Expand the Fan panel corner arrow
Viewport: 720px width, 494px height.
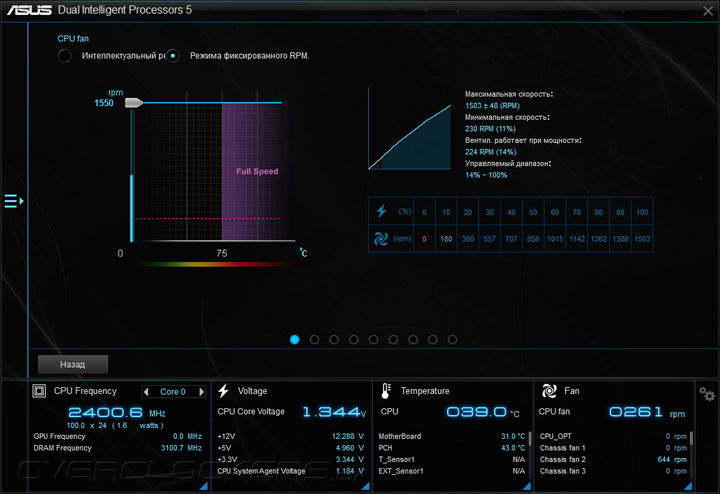pos(688,486)
